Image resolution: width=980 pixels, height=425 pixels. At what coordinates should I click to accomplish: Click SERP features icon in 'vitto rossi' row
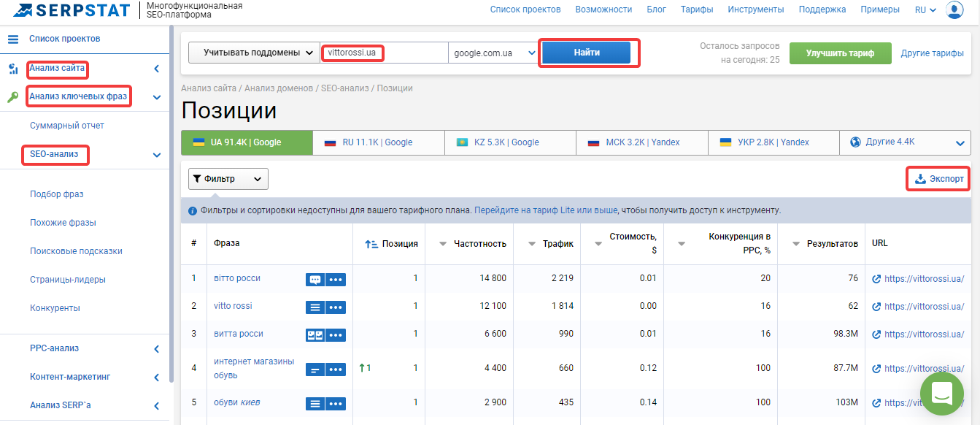click(315, 307)
